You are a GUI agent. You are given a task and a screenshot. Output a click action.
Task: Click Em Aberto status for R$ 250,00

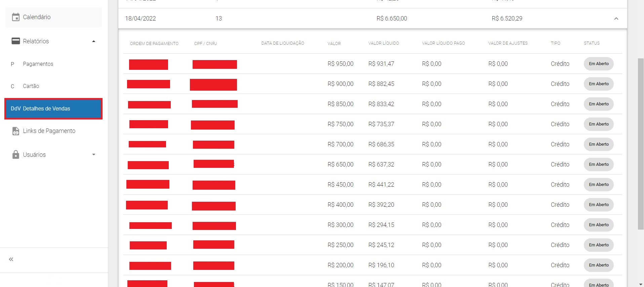click(x=598, y=245)
